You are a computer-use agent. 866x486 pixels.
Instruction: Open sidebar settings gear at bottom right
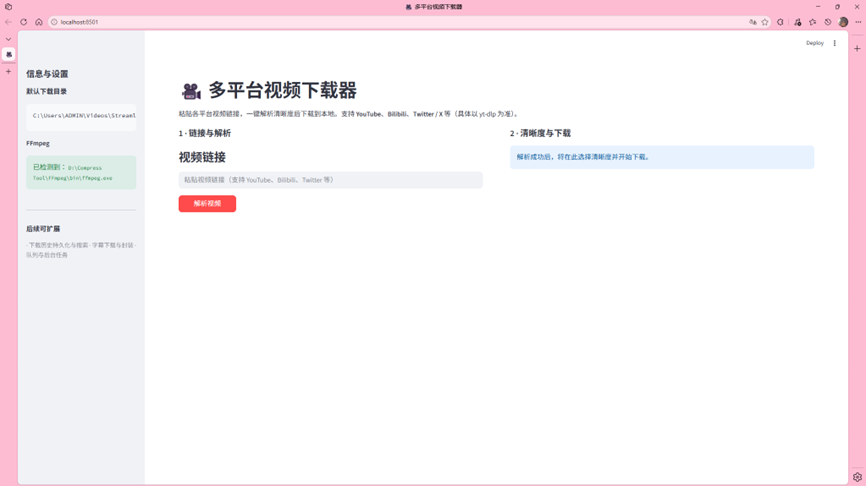(x=857, y=477)
